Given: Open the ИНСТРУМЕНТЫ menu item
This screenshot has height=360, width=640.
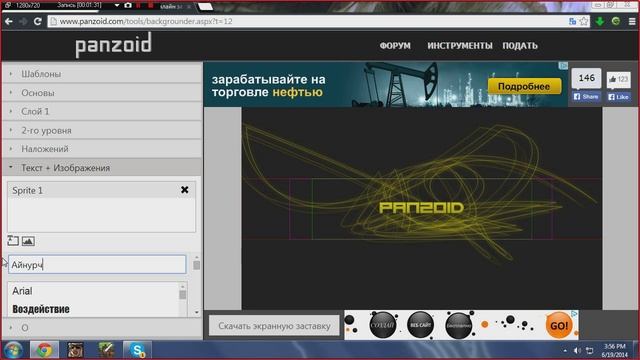Looking at the screenshot, I should pyautogui.click(x=460, y=46).
